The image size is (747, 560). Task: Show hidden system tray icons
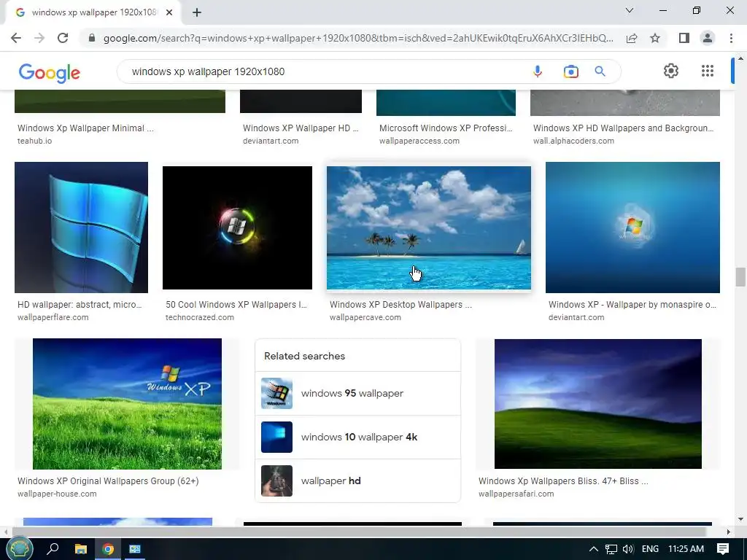point(594,549)
